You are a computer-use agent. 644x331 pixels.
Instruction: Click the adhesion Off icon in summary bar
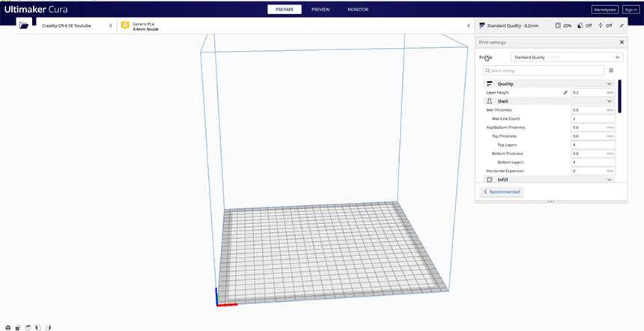601,25
